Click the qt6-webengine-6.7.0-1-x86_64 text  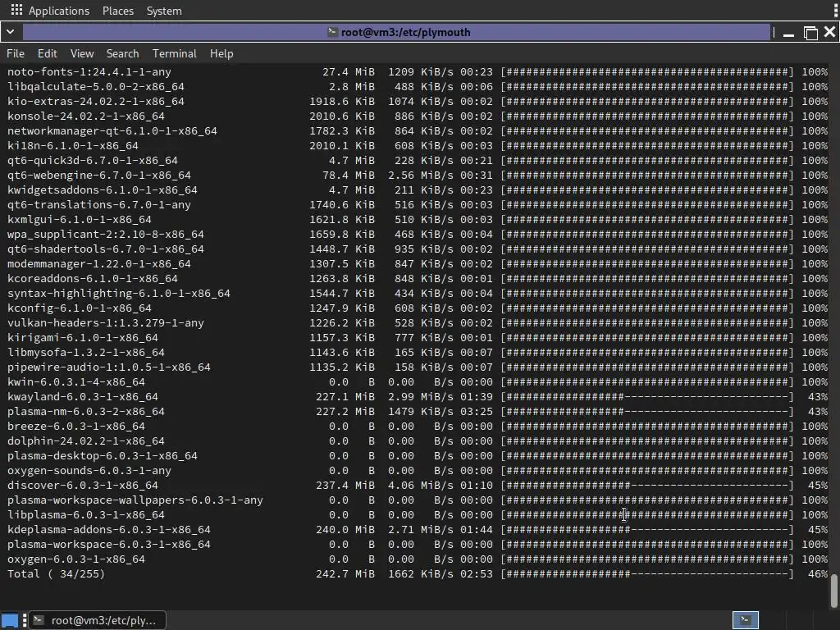click(99, 176)
